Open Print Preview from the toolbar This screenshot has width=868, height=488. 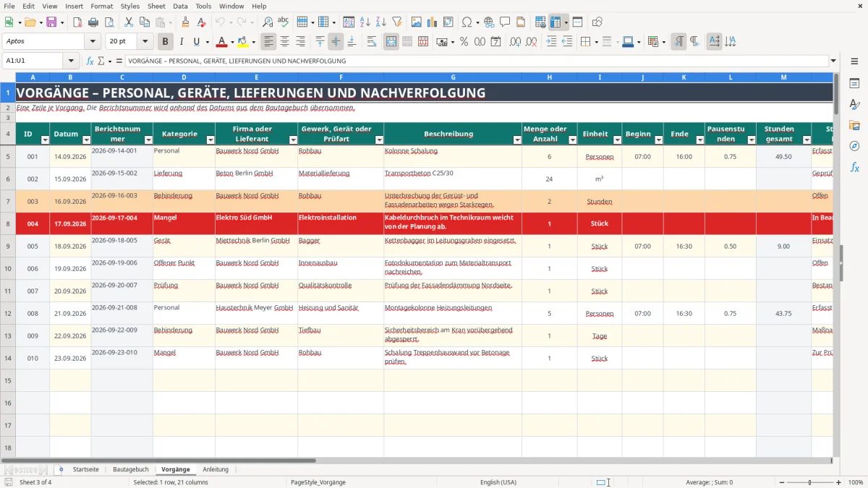point(109,22)
